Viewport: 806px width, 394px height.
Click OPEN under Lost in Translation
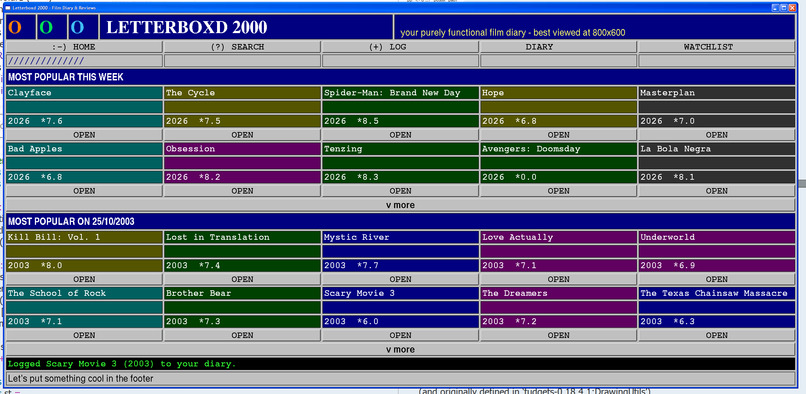[x=242, y=279]
